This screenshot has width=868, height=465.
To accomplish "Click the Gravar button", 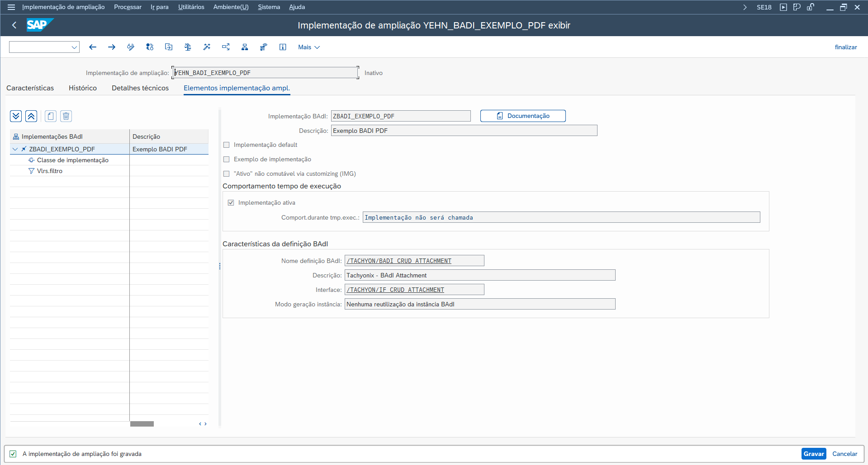I will (x=814, y=454).
